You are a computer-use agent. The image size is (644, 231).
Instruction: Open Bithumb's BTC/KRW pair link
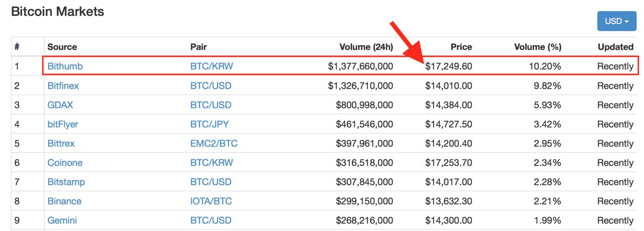[211, 66]
